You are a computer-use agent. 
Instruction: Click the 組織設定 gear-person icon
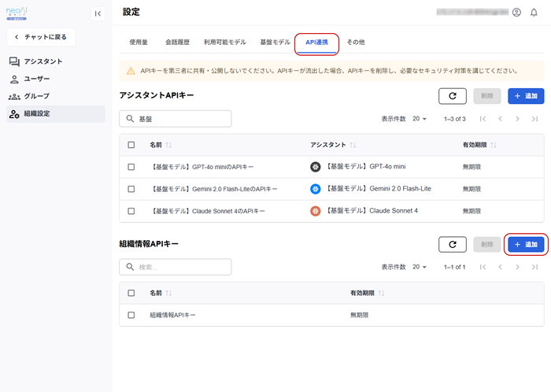tap(14, 114)
